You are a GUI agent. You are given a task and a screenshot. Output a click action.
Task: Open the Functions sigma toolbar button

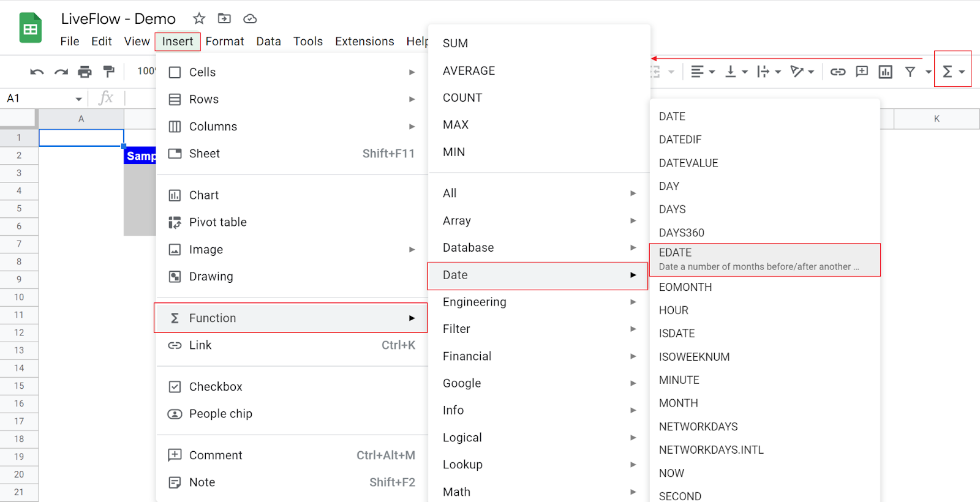952,69
